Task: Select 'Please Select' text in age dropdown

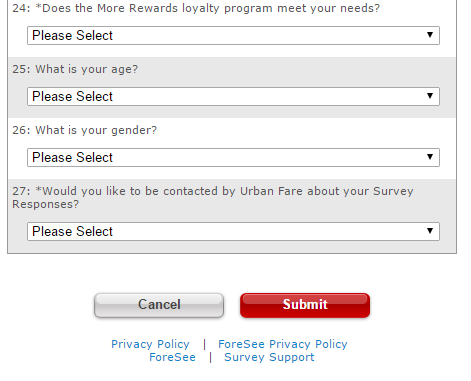Action: (72, 96)
